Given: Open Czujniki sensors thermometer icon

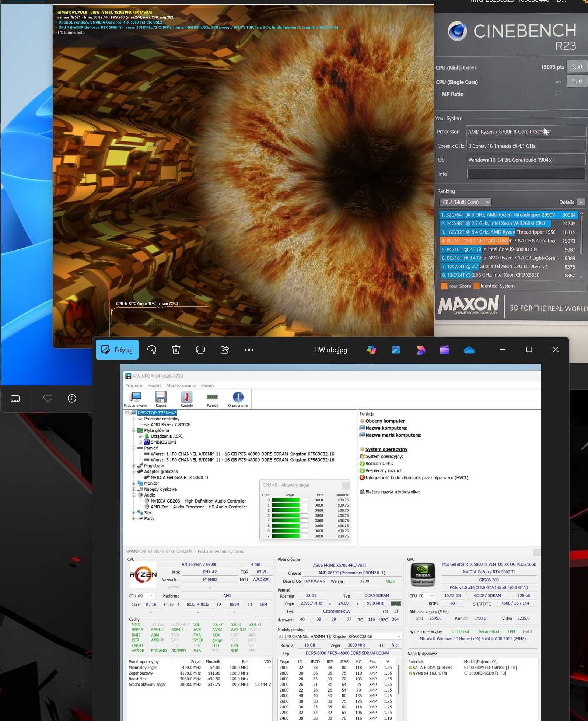Looking at the screenshot, I should (x=187, y=399).
